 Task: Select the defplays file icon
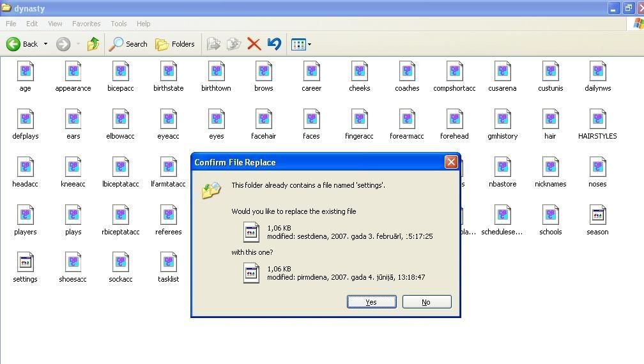tap(26, 119)
